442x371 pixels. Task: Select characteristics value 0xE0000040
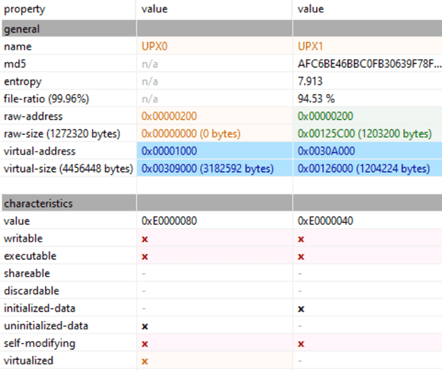[x=325, y=221]
